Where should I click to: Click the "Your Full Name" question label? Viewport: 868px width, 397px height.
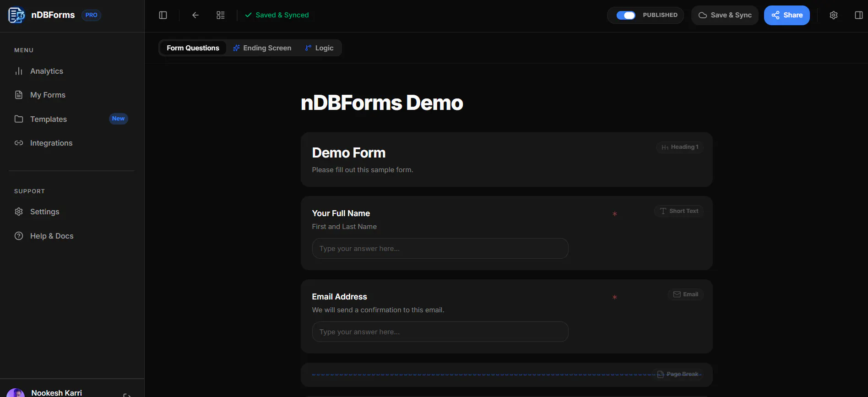tap(341, 213)
